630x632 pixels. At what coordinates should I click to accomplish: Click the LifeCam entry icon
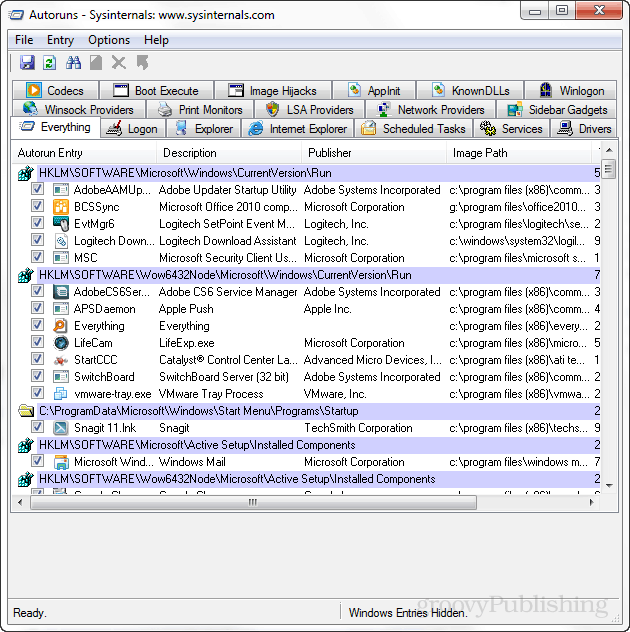[x=60, y=343]
